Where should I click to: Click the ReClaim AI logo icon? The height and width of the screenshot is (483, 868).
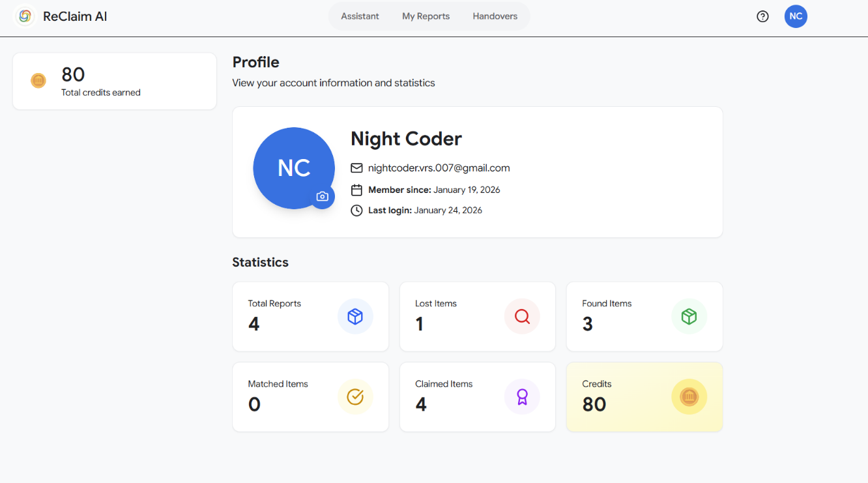tap(25, 16)
